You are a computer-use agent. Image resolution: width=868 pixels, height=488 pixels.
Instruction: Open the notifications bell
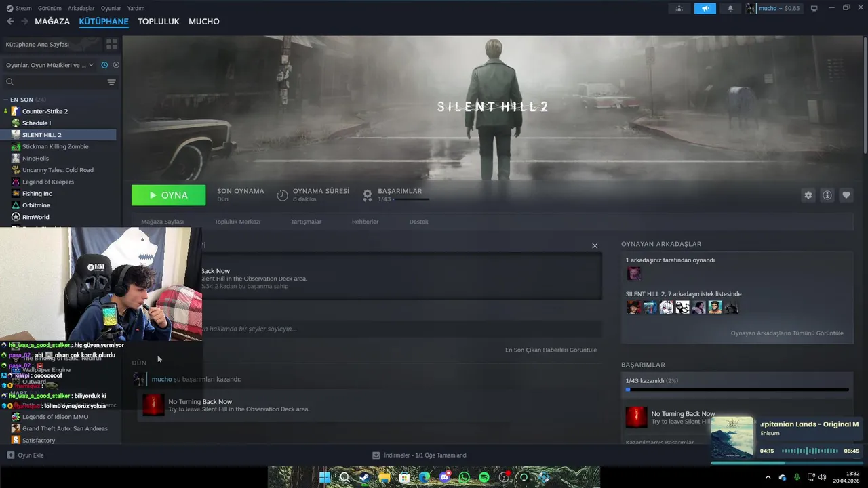click(x=730, y=8)
